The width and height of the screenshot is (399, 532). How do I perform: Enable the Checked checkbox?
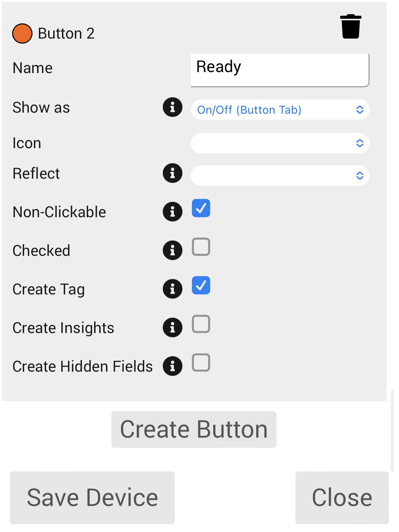201,247
